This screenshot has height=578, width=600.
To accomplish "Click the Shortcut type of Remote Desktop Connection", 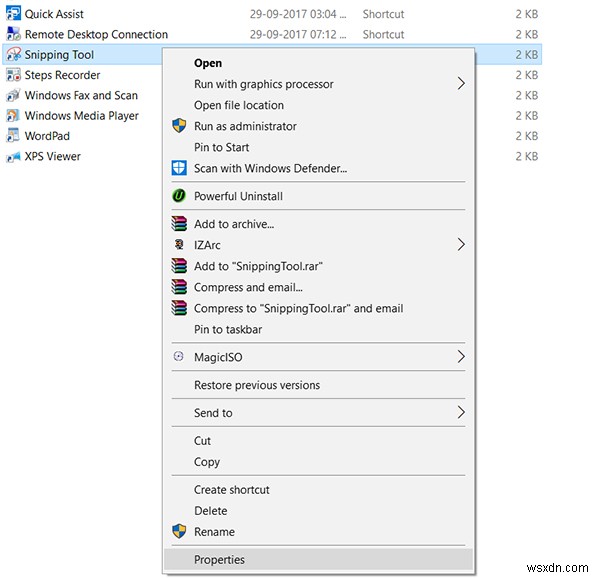I will tap(383, 34).
